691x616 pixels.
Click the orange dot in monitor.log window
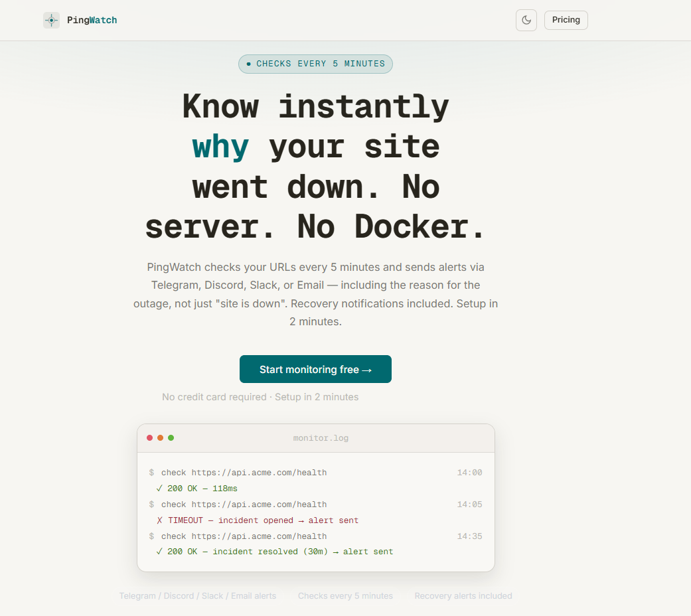click(x=161, y=438)
